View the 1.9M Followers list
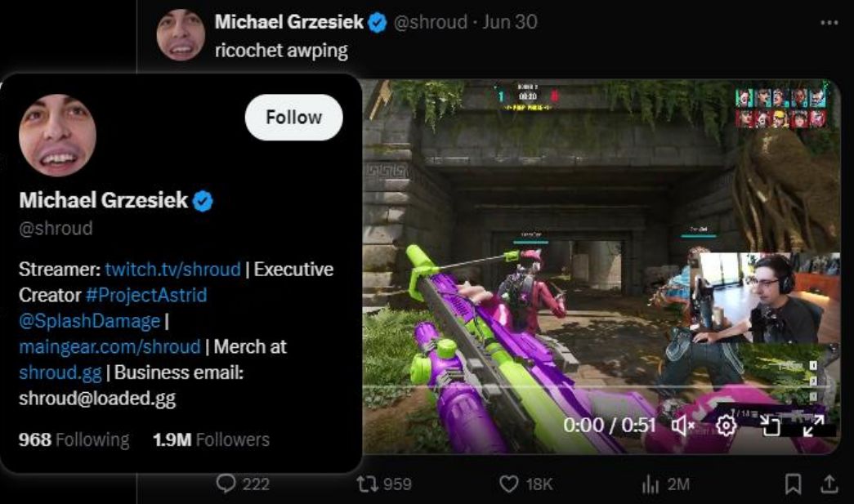 [211, 439]
